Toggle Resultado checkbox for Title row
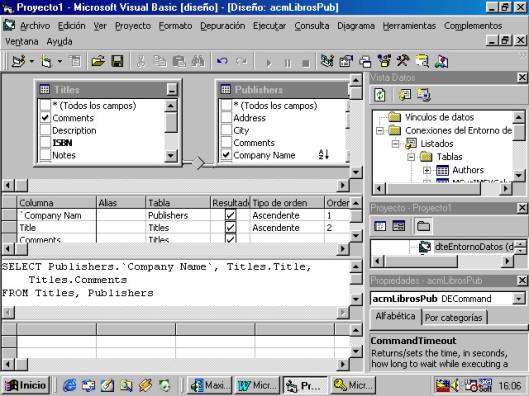This screenshot has height=396, width=529. pyautogui.click(x=230, y=228)
